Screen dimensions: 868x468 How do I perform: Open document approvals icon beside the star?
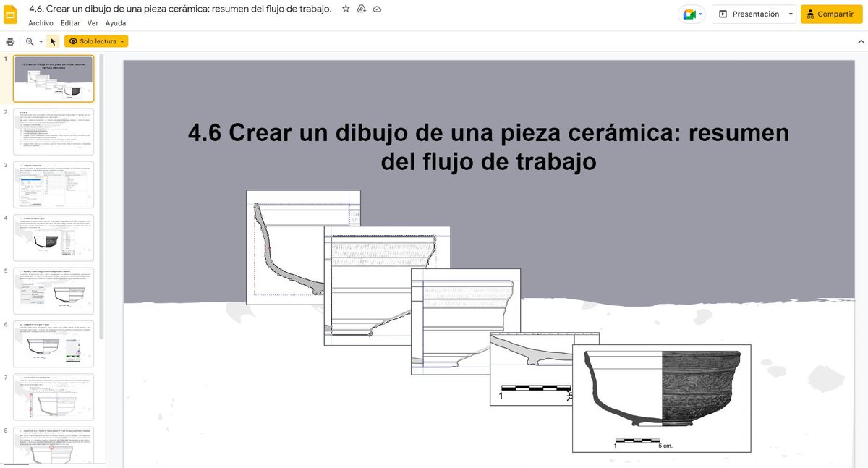[x=361, y=9]
